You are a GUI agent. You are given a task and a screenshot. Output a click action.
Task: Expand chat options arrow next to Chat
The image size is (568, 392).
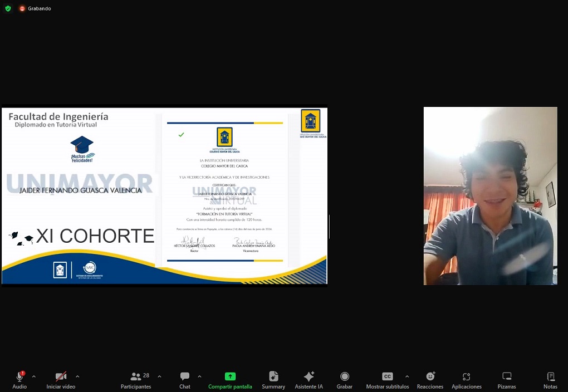pyautogui.click(x=199, y=377)
